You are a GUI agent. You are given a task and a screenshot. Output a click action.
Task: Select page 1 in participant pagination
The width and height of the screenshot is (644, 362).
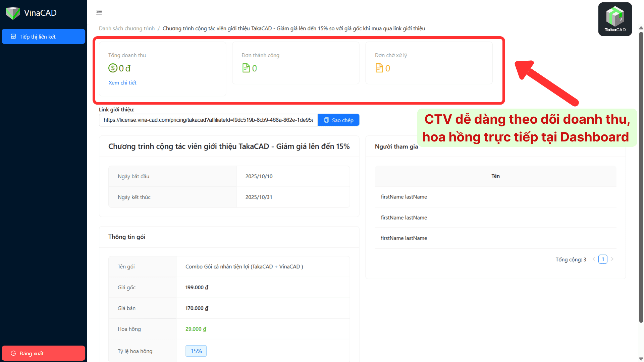click(603, 259)
